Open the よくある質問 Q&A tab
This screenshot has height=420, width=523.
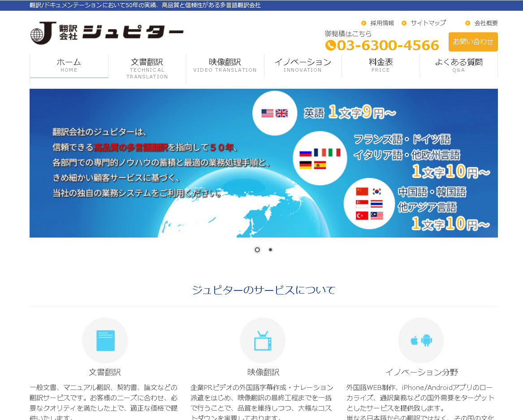click(x=458, y=65)
